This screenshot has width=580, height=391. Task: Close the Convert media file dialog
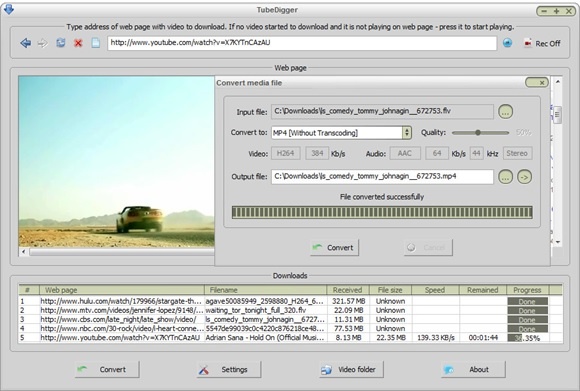click(537, 82)
